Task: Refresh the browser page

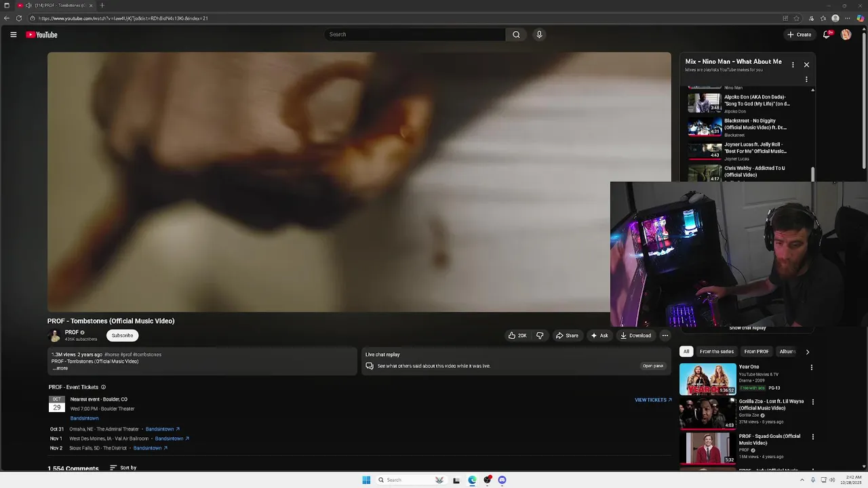Action: point(19,18)
